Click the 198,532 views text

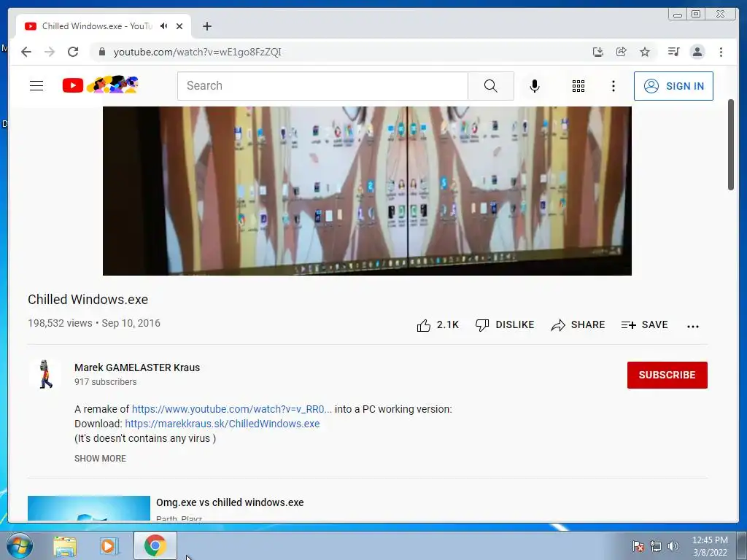pyautogui.click(x=60, y=323)
